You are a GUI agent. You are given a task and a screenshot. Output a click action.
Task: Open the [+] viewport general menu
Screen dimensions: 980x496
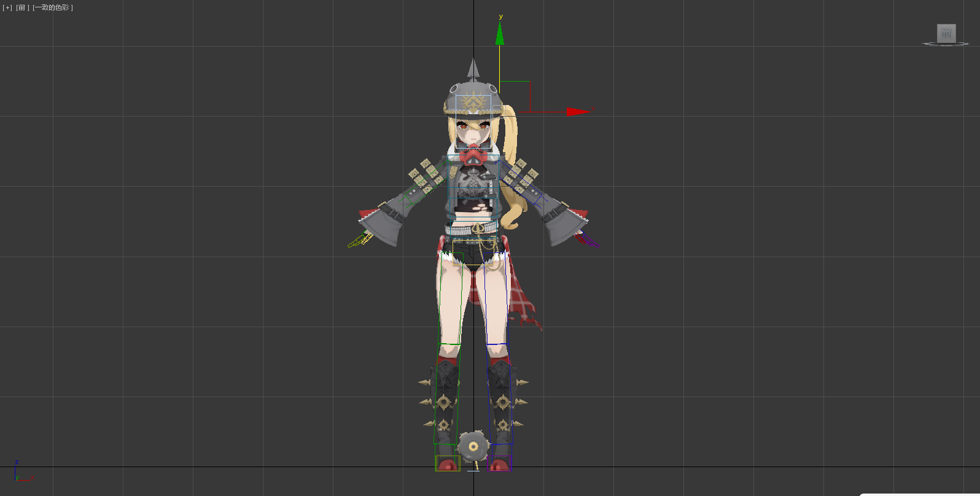pyautogui.click(x=7, y=7)
